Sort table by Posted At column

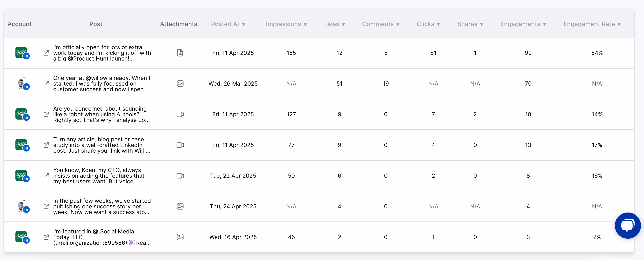point(228,24)
